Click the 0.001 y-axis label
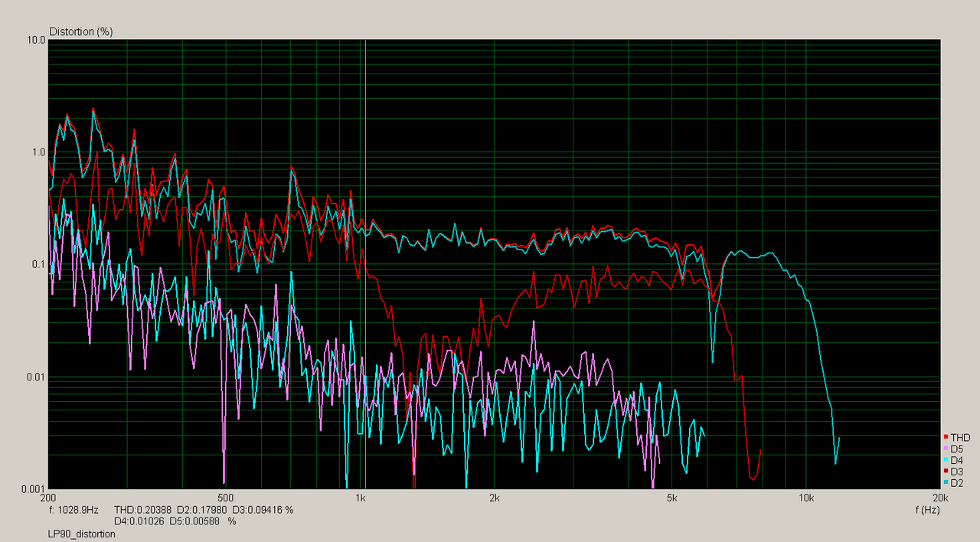 33,488
